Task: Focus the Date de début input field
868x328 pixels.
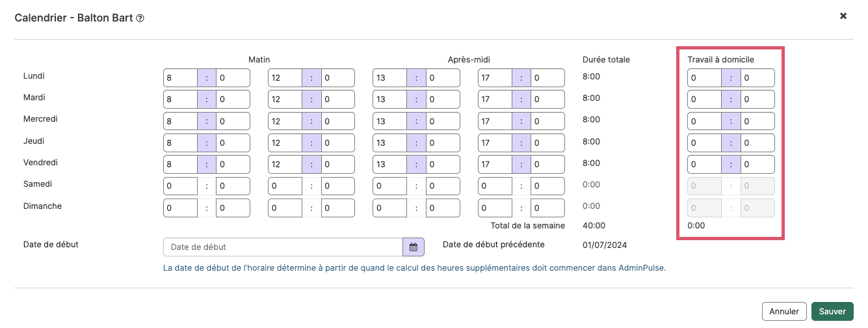Action: click(283, 247)
